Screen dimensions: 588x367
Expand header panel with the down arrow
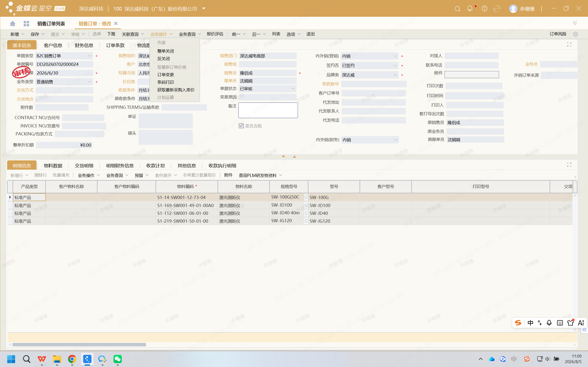[x=283, y=157]
